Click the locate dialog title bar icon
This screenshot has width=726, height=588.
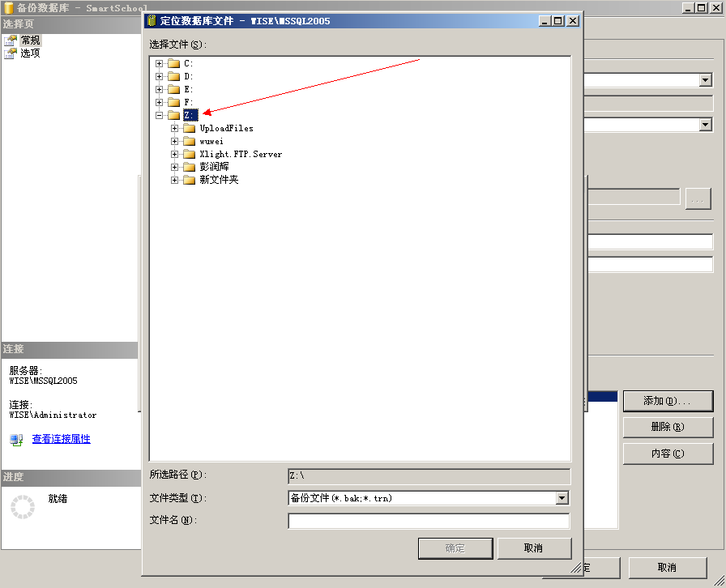152,21
